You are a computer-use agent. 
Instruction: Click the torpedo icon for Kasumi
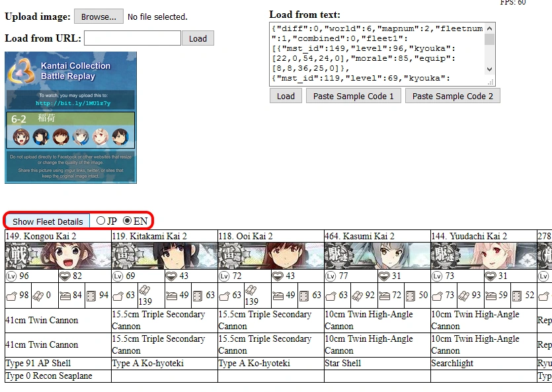358,296
